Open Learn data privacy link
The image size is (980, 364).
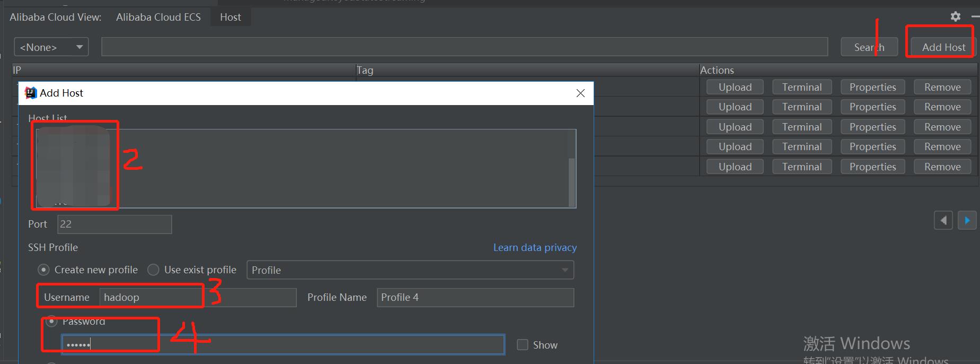(535, 247)
